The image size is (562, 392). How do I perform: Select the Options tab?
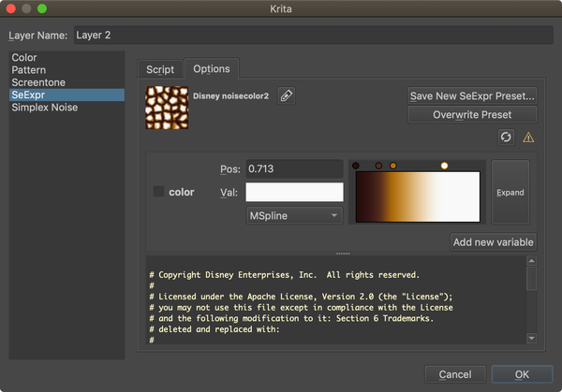[211, 69]
